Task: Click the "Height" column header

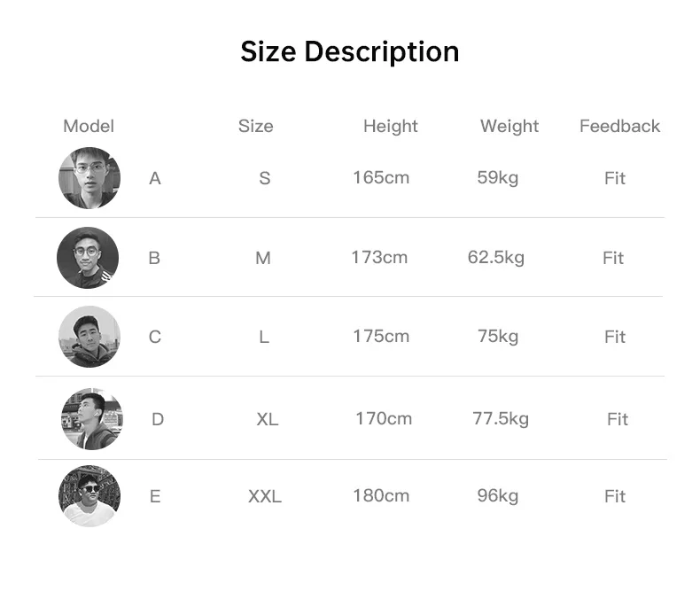Action: tap(390, 126)
